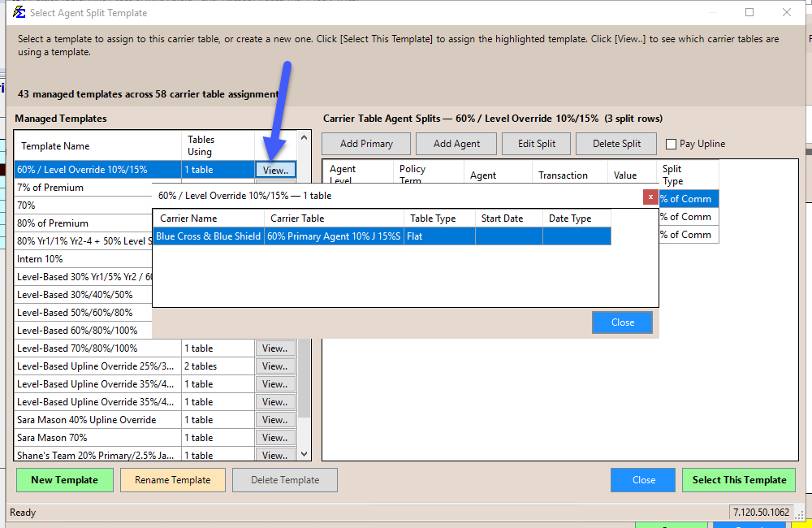Choose Select This Template button
Viewport: 812px width, 528px height.
(x=739, y=480)
